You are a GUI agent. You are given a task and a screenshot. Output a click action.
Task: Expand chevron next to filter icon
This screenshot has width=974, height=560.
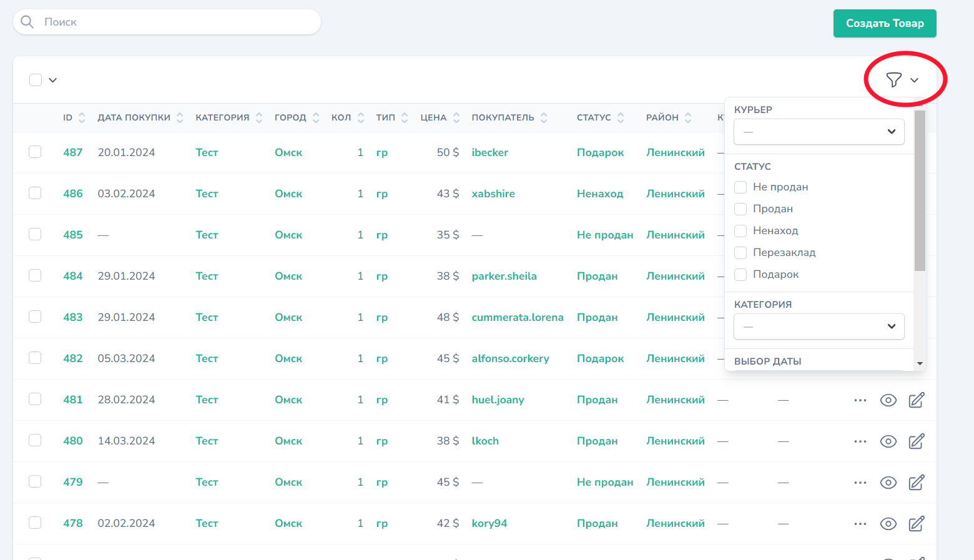tap(914, 80)
